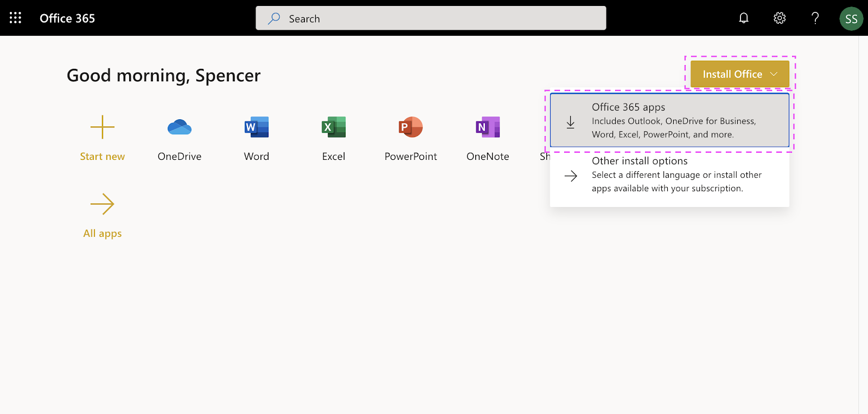Click the PowerPoint label text

(411, 157)
